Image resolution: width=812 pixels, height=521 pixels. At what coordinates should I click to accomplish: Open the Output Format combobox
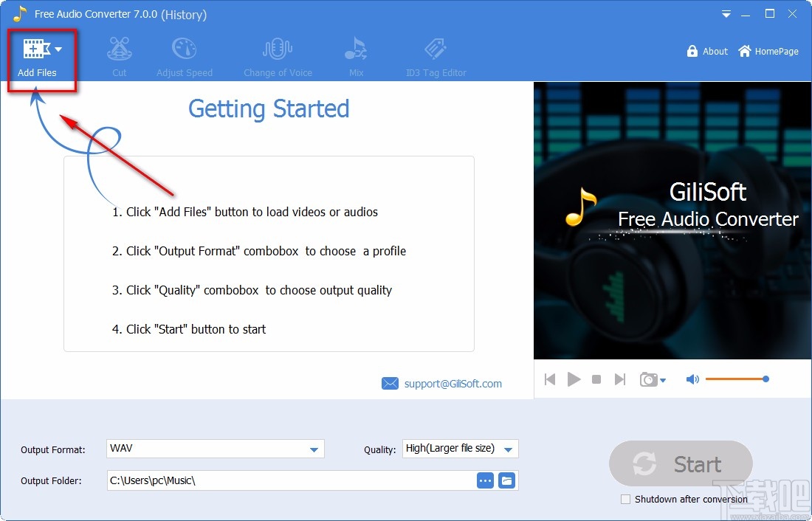coord(216,449)
